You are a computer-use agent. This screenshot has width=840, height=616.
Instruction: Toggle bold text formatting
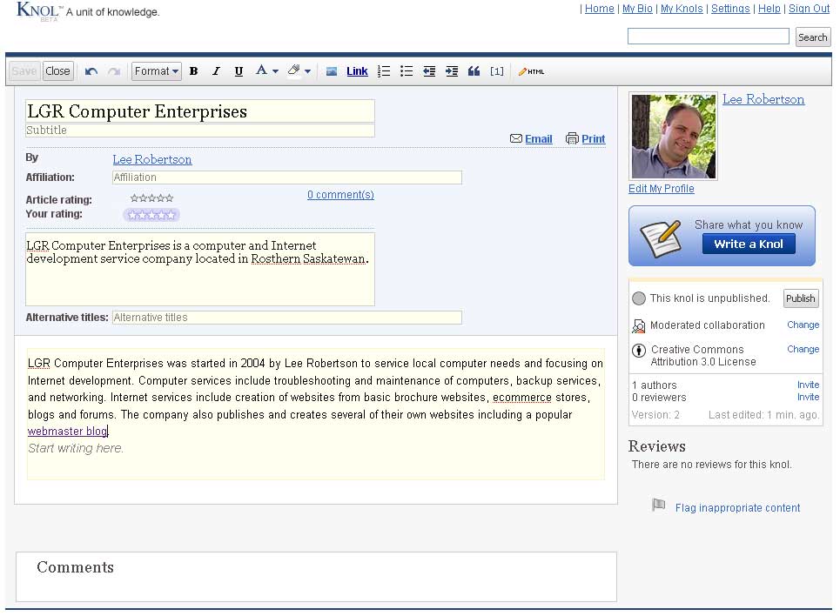coord(193,71)
